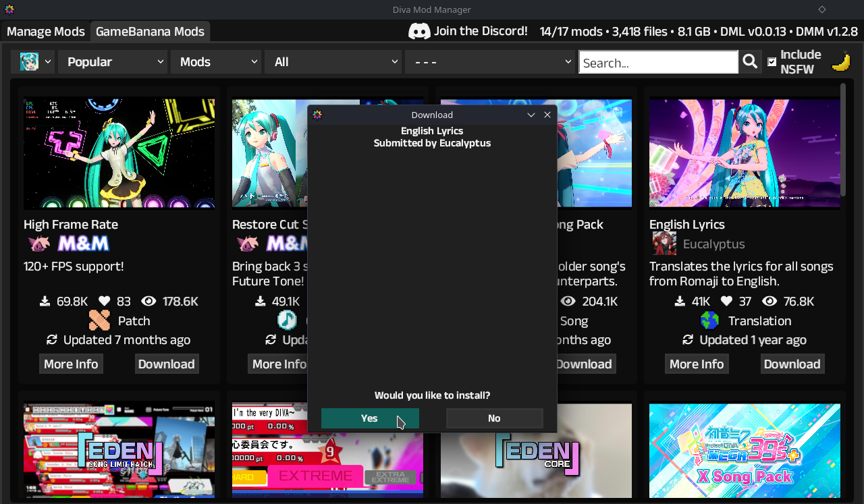Click the eye icon beside 178.6K views
This screenshot has width=864, height=504.
coord(149,302)
